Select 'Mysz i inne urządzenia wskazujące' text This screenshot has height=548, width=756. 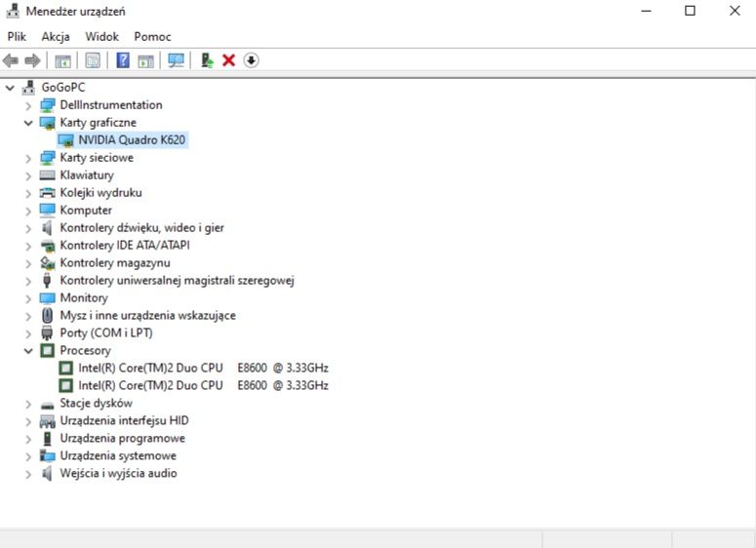pos(147,316)
